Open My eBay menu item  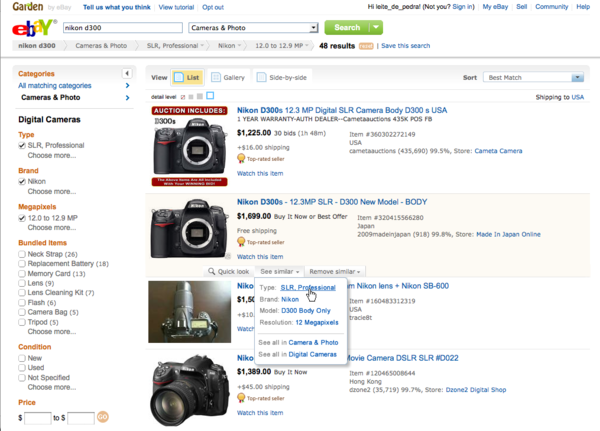495,7
